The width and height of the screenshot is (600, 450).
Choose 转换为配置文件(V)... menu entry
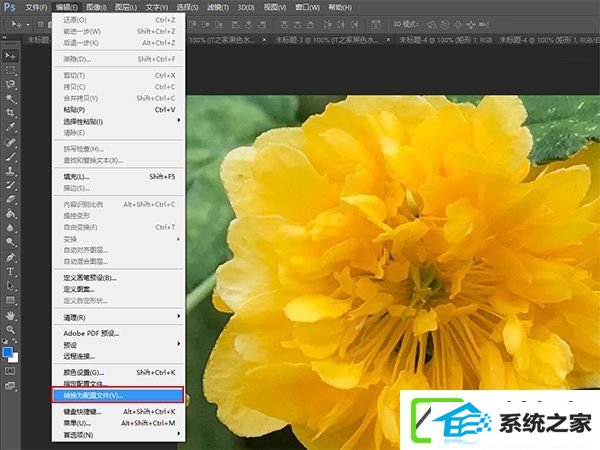118,395
